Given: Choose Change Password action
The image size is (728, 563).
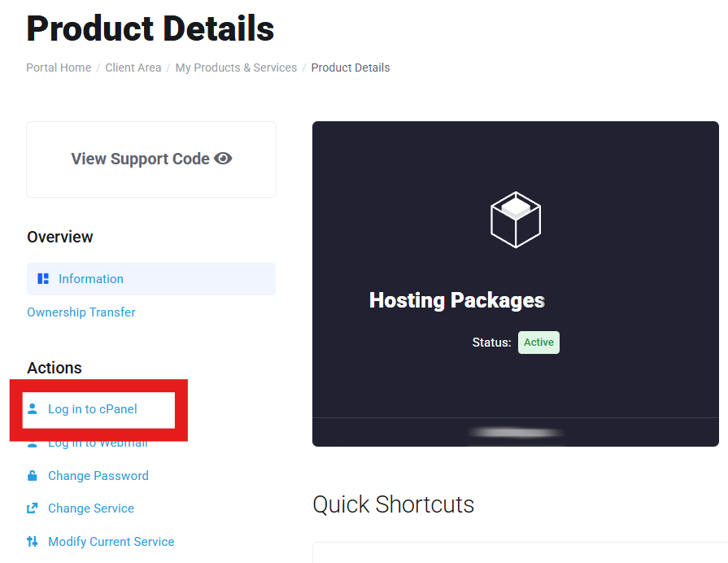Looking at the screenshot, I should point(98,476).
